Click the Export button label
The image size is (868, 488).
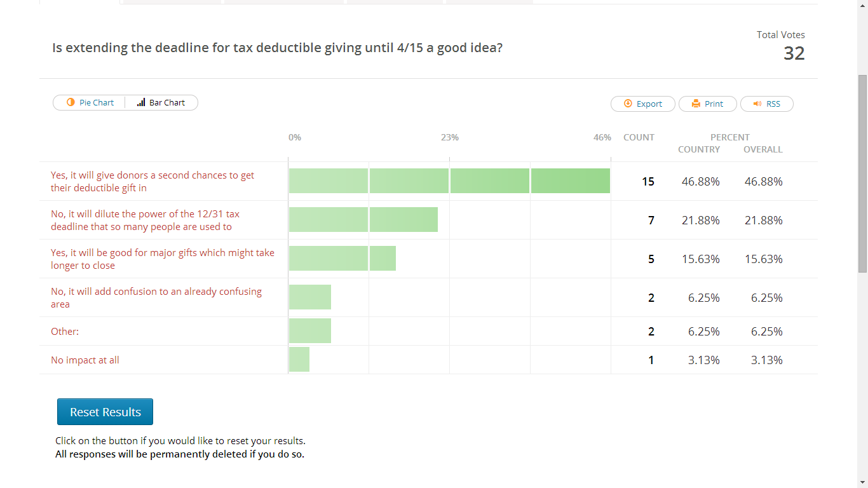(x=649, y=104)
